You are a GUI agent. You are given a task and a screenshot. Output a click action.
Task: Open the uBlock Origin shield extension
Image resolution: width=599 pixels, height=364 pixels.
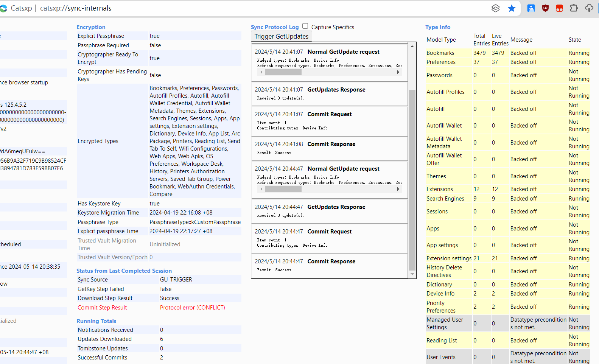coord(545,8)
